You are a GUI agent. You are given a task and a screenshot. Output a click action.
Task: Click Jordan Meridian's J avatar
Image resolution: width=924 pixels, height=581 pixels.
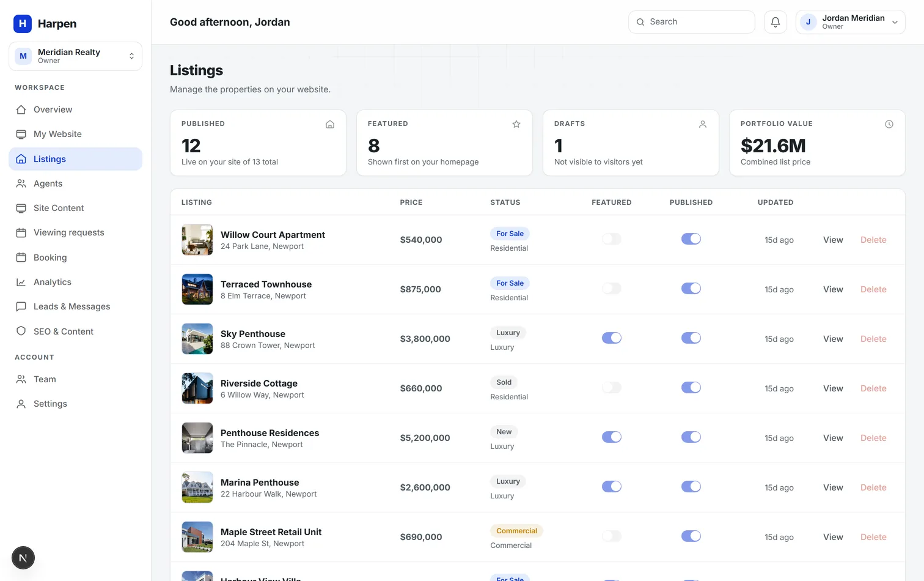click(x=809, y=22)
